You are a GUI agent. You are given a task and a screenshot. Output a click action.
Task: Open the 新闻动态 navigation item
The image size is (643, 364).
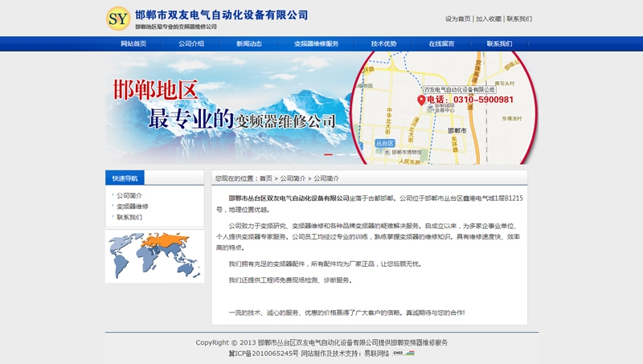249,43
